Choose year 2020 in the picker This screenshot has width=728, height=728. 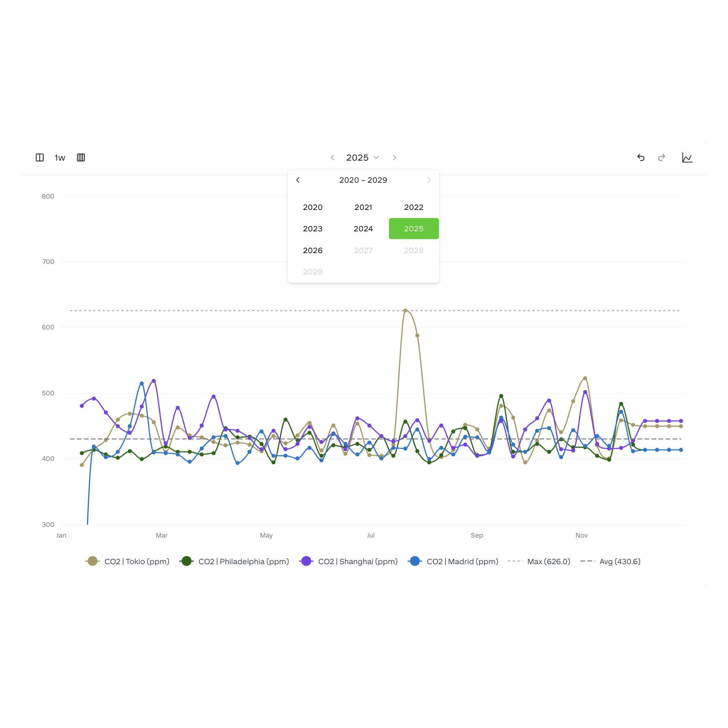pos(312,207)
